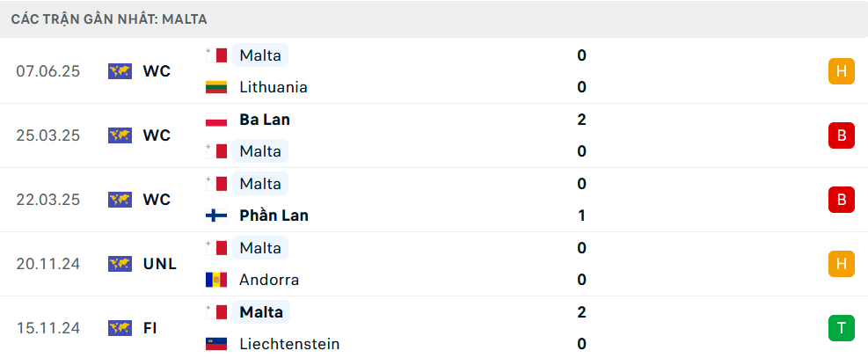Click the orange H badge for Andorra match
The image size is (868, 358).
click(x=842, y=264)
